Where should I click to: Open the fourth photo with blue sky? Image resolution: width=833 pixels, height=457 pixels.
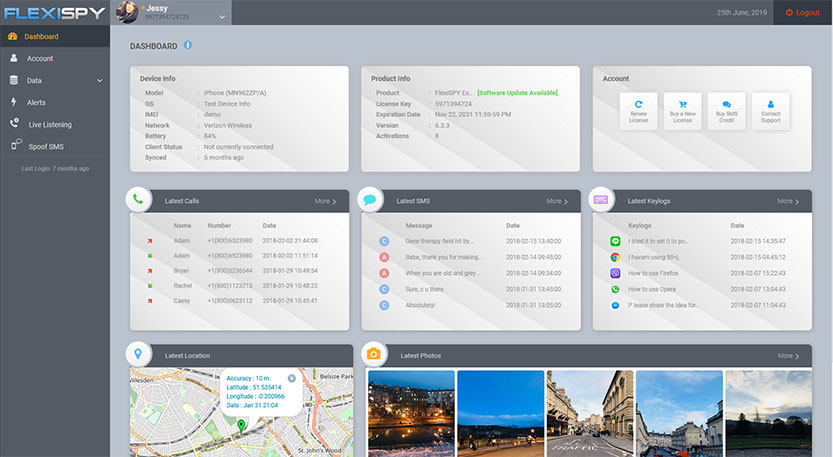pos(679,413)
